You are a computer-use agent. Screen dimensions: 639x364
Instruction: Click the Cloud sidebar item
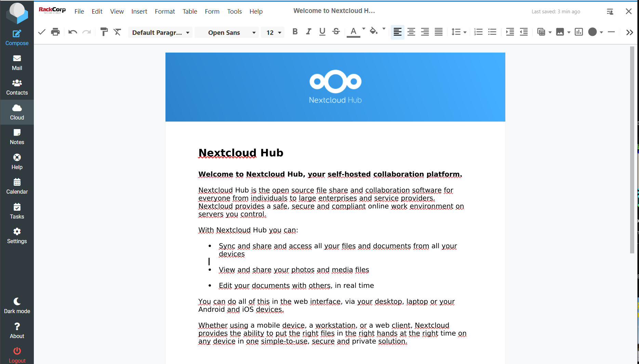pyautogui.click(x=17, y=112)
